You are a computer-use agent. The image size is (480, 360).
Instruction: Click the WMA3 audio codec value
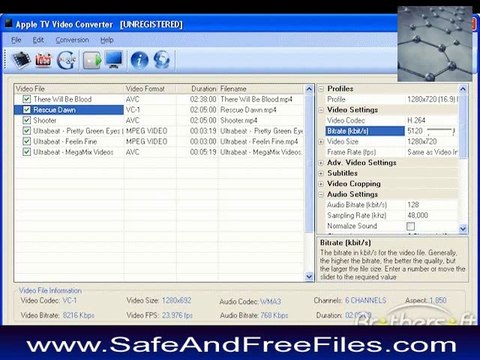pos(271,302)
